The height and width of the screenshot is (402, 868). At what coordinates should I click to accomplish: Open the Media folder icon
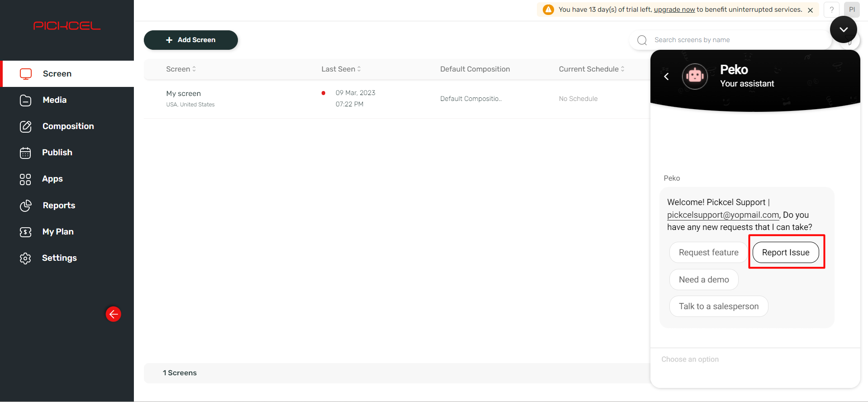[26, 100]
